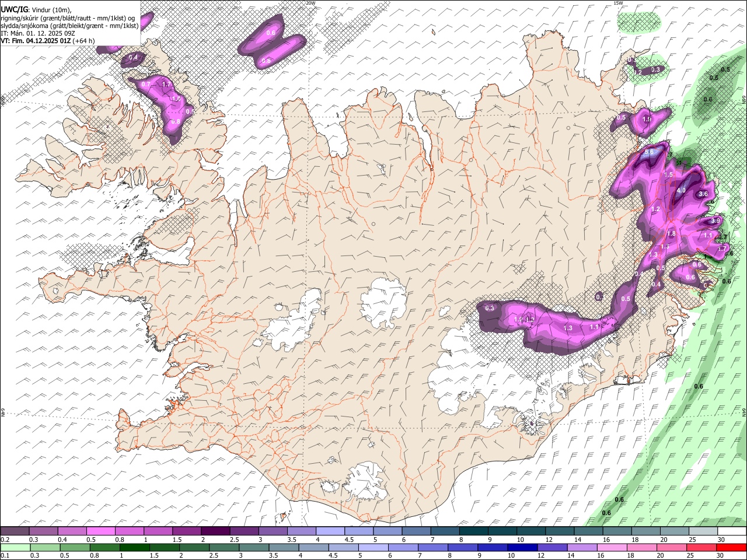Select the dark blue 10–12 rain scale swatch
747x560 pixels.
tap(522, 548)
